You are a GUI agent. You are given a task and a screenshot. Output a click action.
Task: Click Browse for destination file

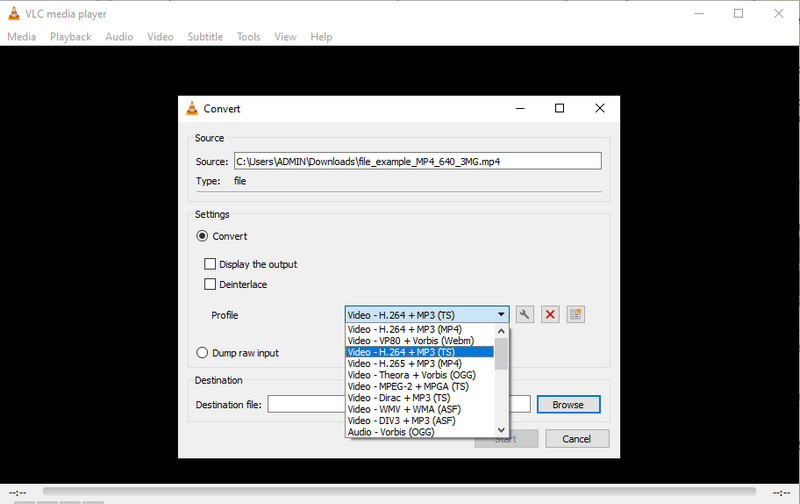point(568,405)
